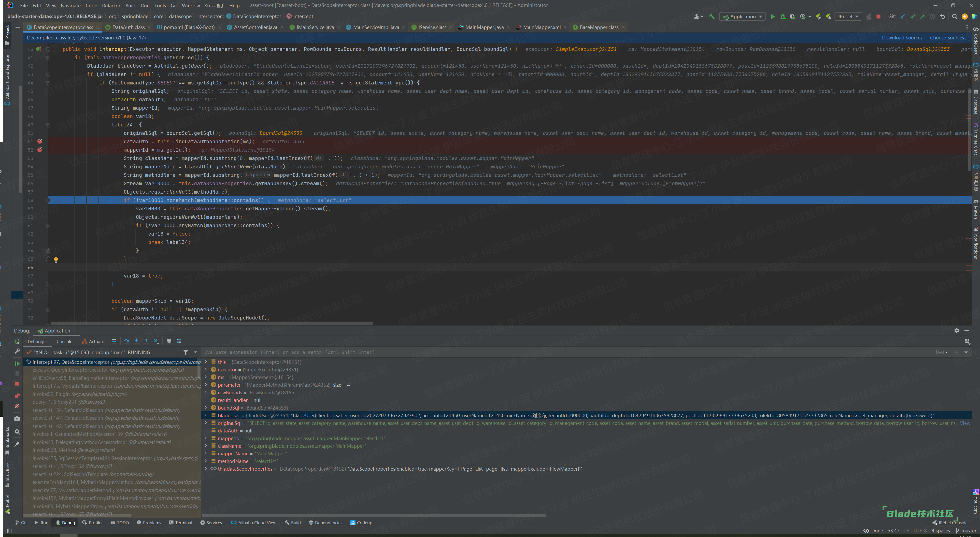Viewport: 980px width, 537px height.
Task: Click Git Push green arrow icon
Action: pos(922,16)
